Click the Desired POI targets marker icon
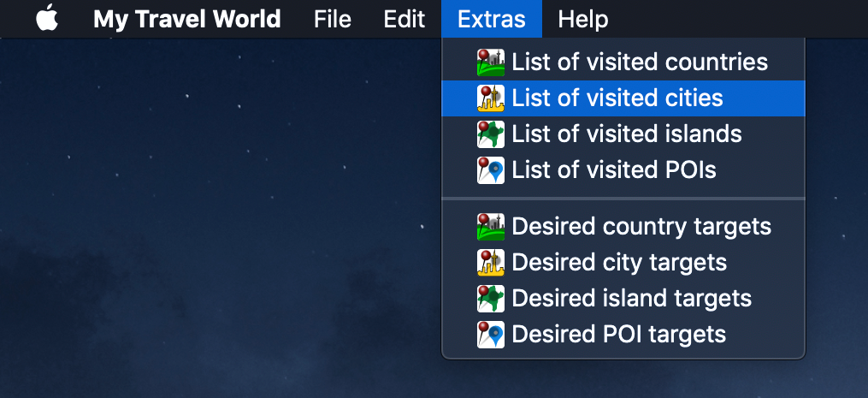 pos(491,335)
